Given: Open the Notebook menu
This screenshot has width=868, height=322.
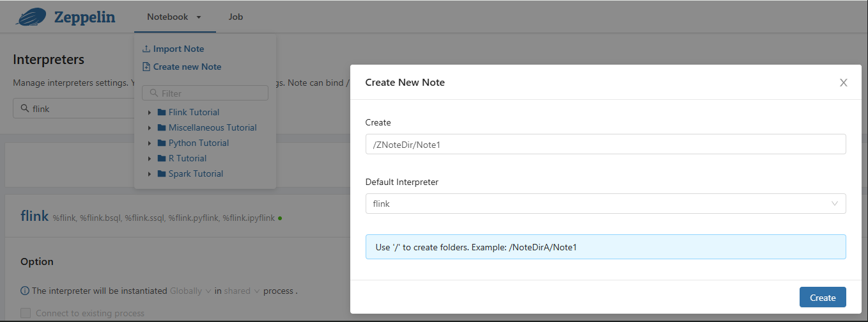Looking at the screenshot, I should point(174,17).
